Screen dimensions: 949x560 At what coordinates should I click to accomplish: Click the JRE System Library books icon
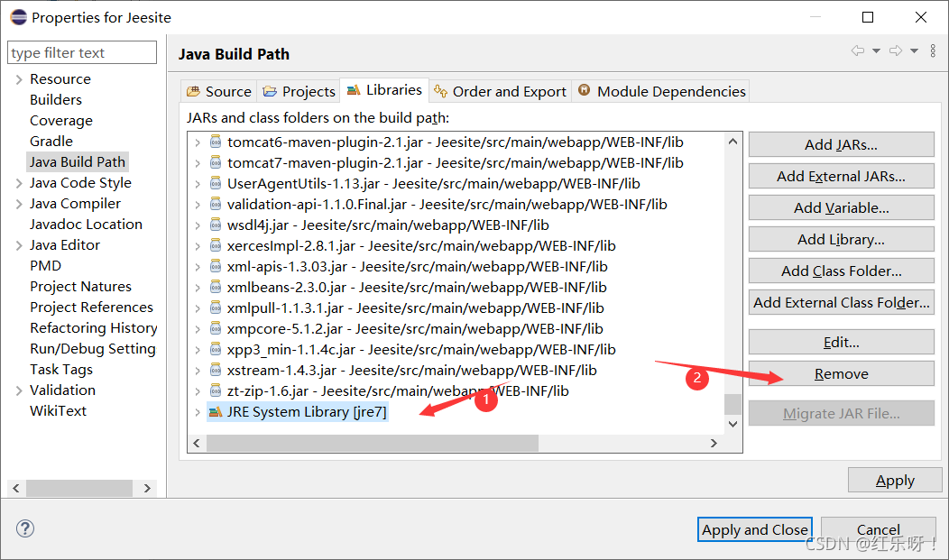pos(216,412)
